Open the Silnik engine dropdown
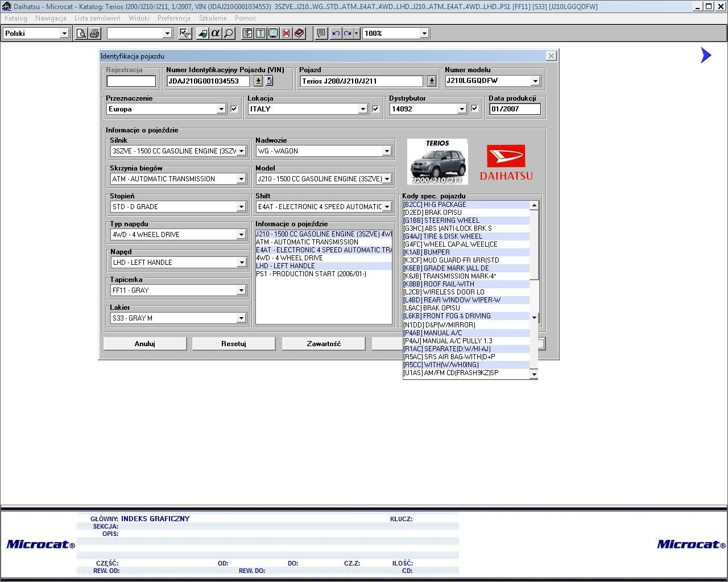The image size is (728, 582). point(241,151)
